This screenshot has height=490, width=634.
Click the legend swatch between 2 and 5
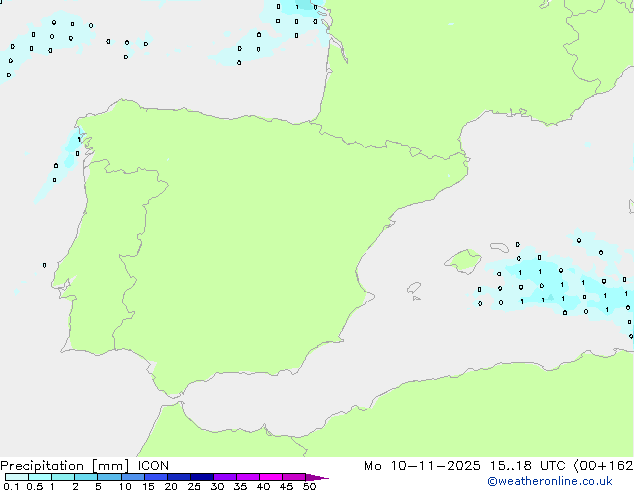[x=86, y=477]
